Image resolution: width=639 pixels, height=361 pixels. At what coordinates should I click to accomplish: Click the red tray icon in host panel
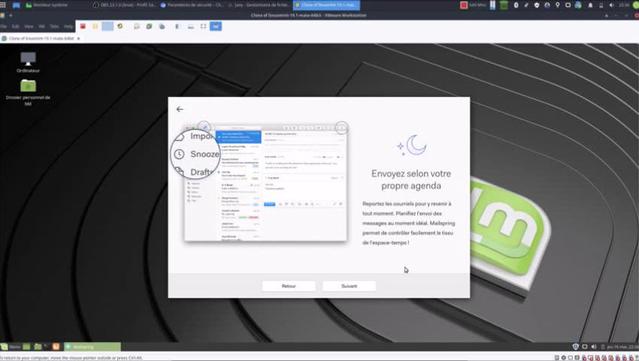(x=463, y=5)
